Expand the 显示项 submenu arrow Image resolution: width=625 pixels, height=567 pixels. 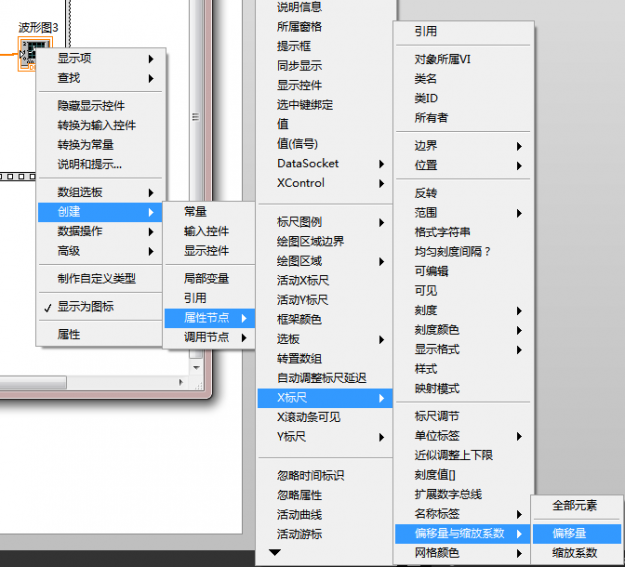(151, 59)
